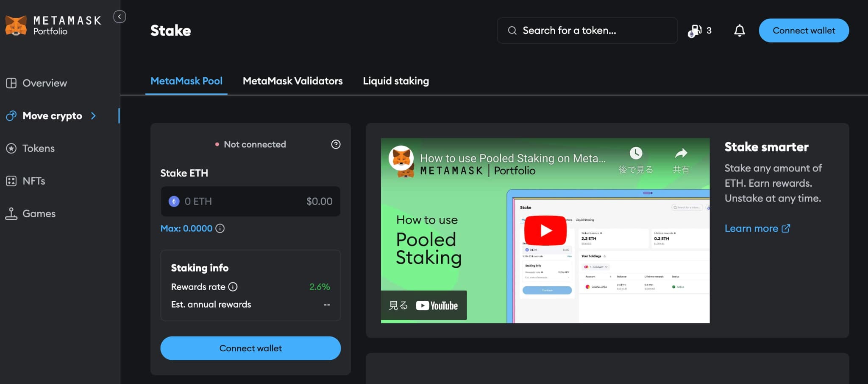Switch to MetaMask Validators tab

click(x=292, y=81)
